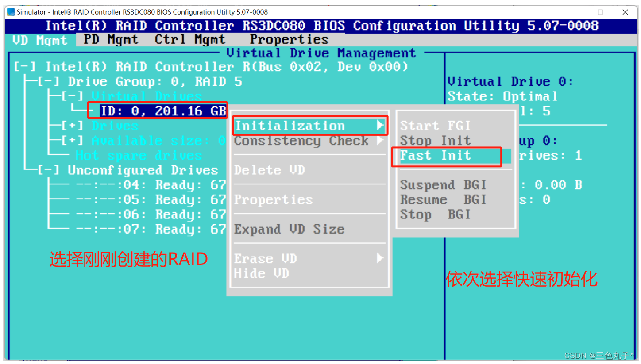Expand the Available size node
The image size is (641, 364).
click(72, 141)
